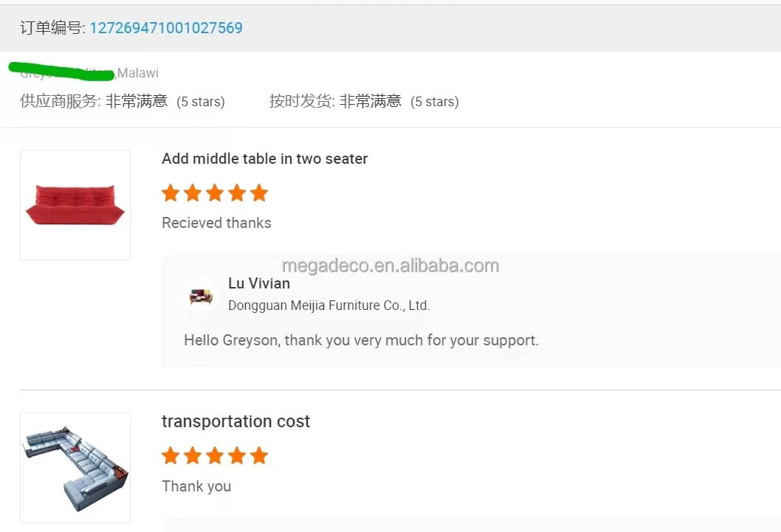The image size is (781, 532).
Task: Click third star under "transportation cost"
Action: [215, 456]
